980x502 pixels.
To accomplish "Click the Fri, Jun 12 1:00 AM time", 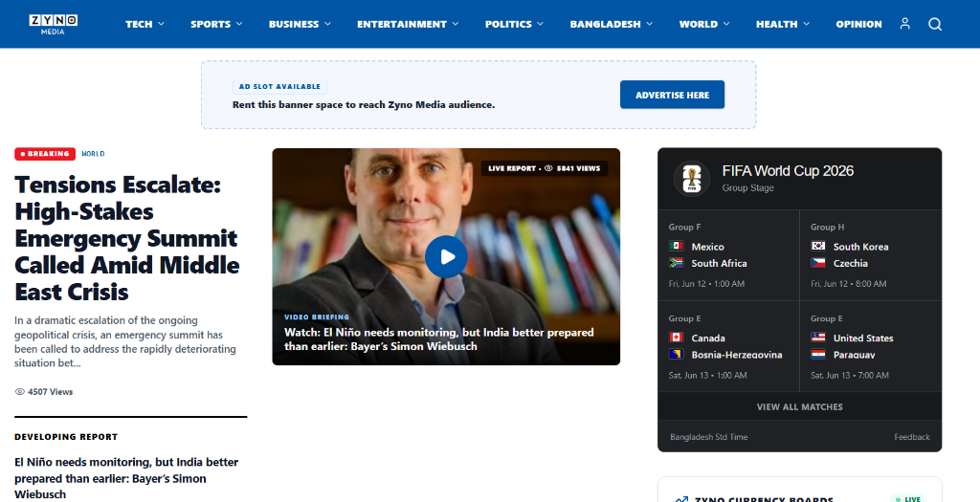I will [x=706, y=283].
